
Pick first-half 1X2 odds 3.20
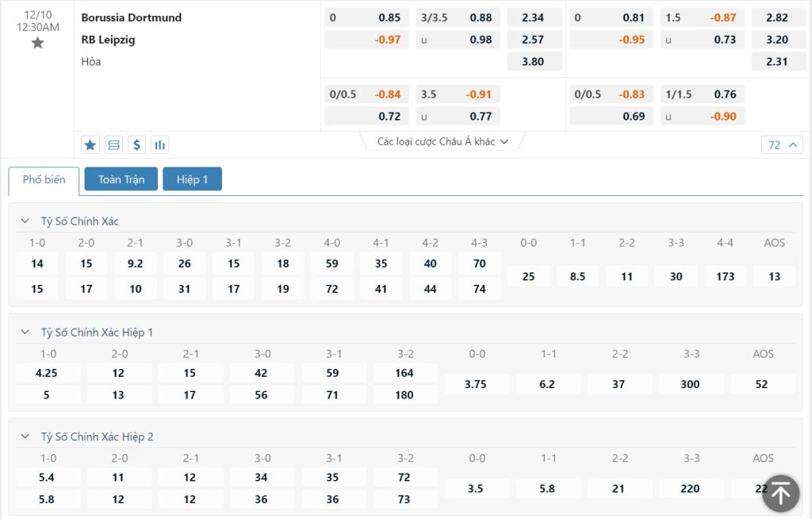[x=779, y=40]
